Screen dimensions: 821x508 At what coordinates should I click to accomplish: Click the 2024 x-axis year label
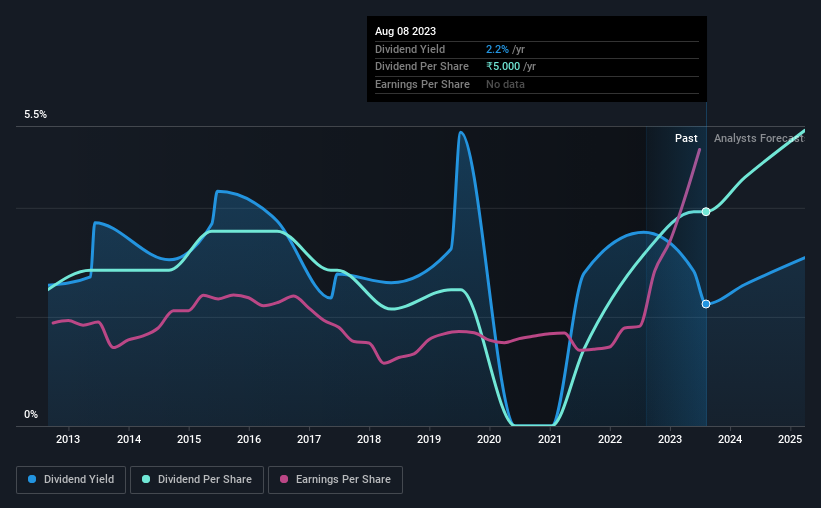click(x=730, y=439)
